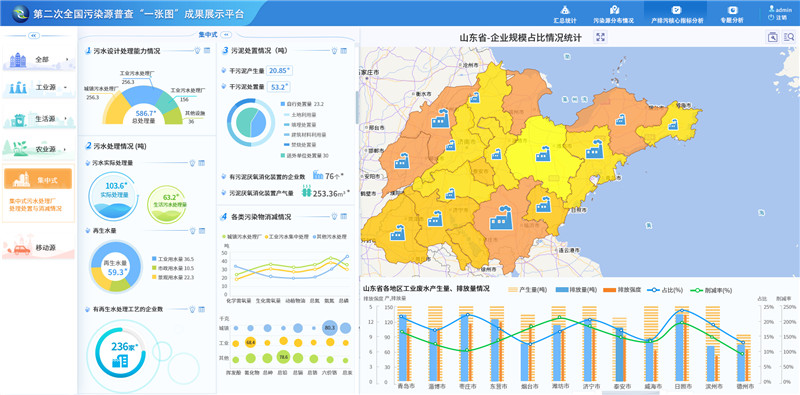This screenshot has width=800, height=395.
Task: Collapse the 集中式 panel with chevron button
Action: (227, 34)
